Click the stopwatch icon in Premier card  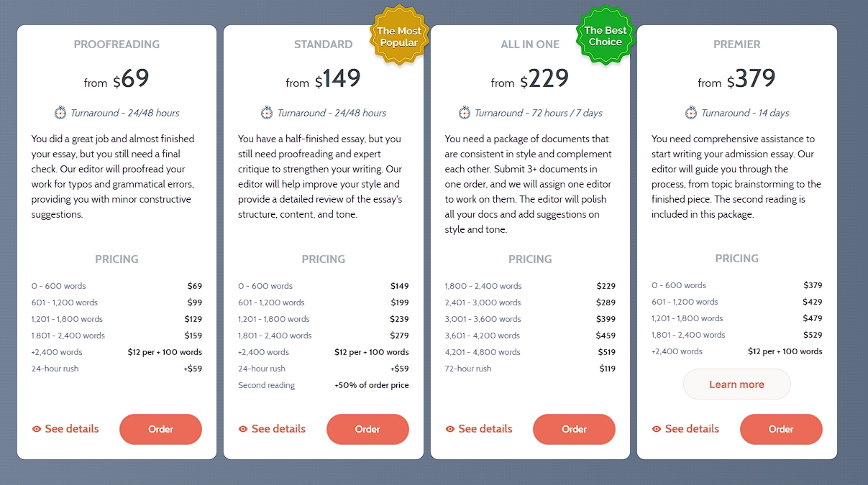coord(691,113)
